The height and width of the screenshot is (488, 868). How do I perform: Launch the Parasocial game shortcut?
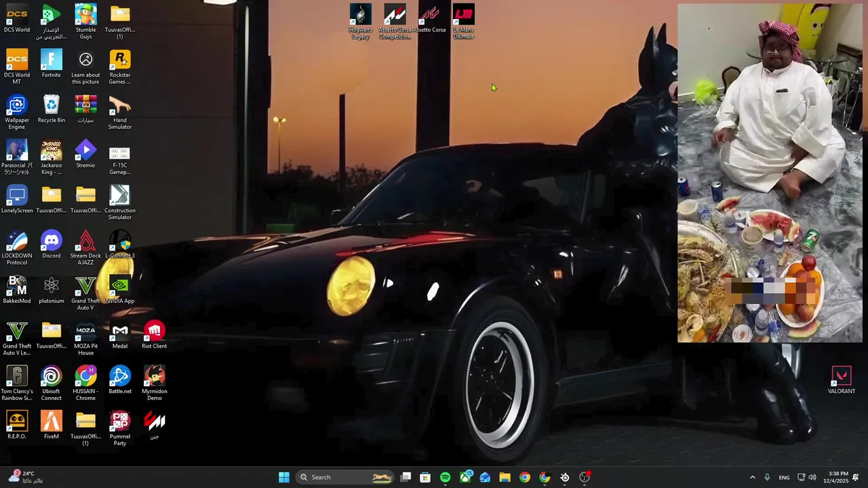(x=17, y=157)
